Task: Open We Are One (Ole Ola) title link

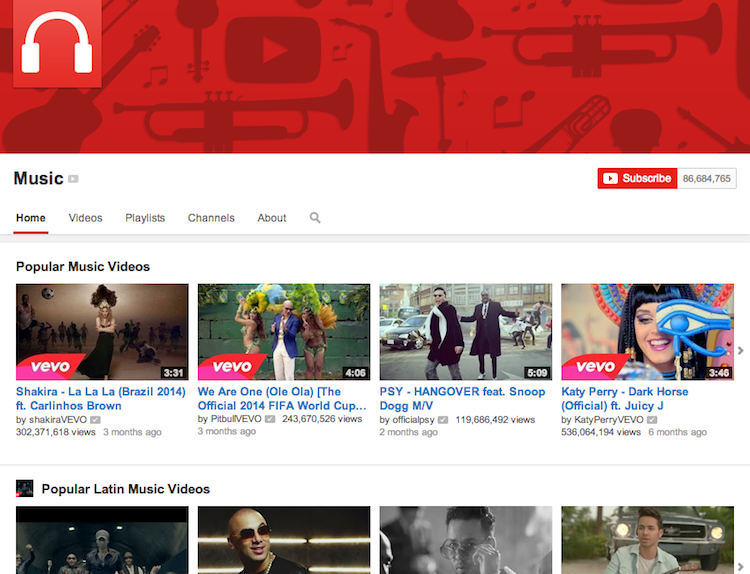Action: click(282, 398)
